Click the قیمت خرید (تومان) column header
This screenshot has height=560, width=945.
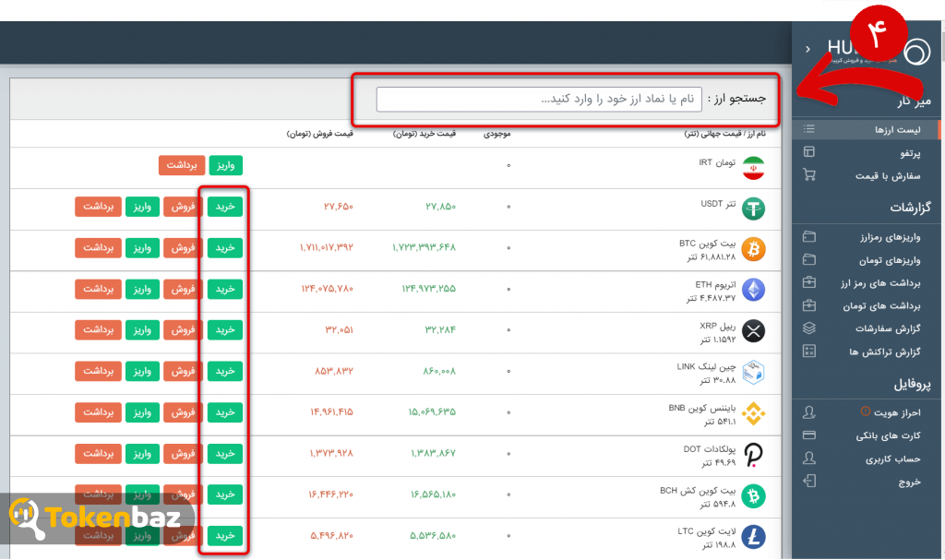pos(425,133)
